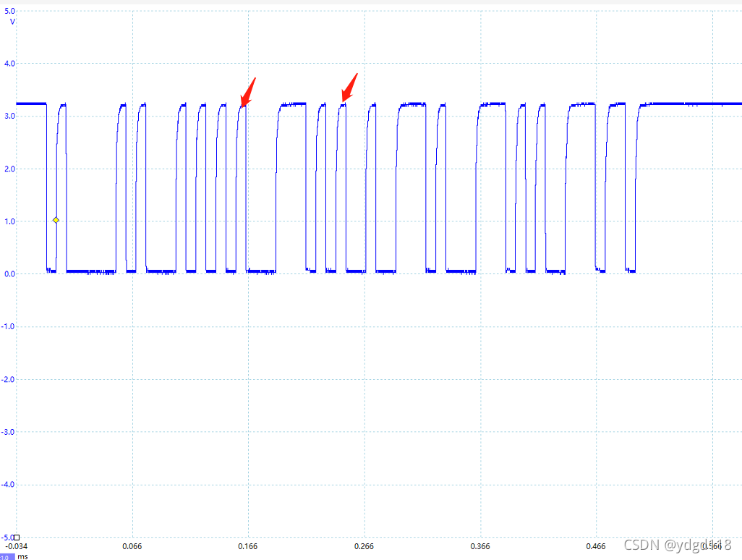Viewport: 742px width, 560px height.
Task: Click the 5.0 voltage axis label
Action: 9,11
